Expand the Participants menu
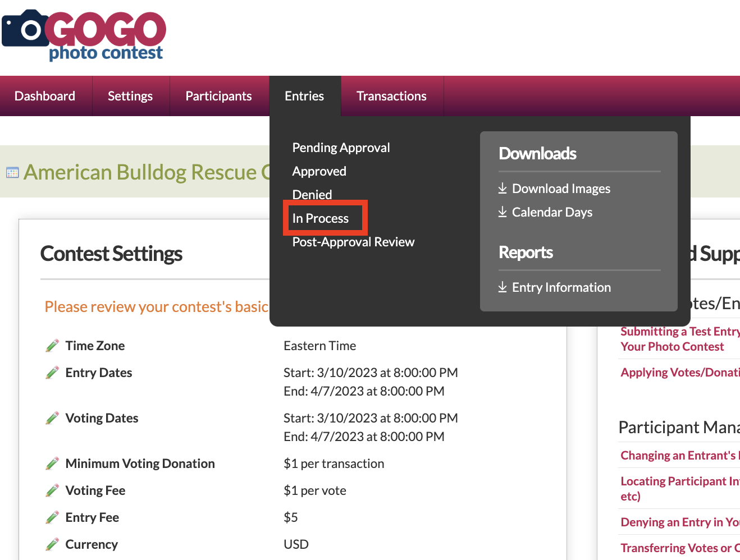 point(218,96)
